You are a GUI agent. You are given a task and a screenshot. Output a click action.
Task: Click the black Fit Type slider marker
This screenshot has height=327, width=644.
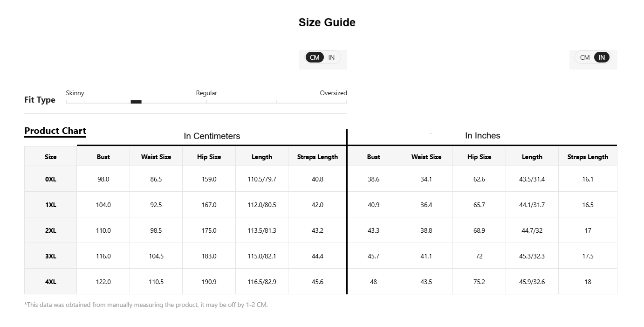coord(136,102)
